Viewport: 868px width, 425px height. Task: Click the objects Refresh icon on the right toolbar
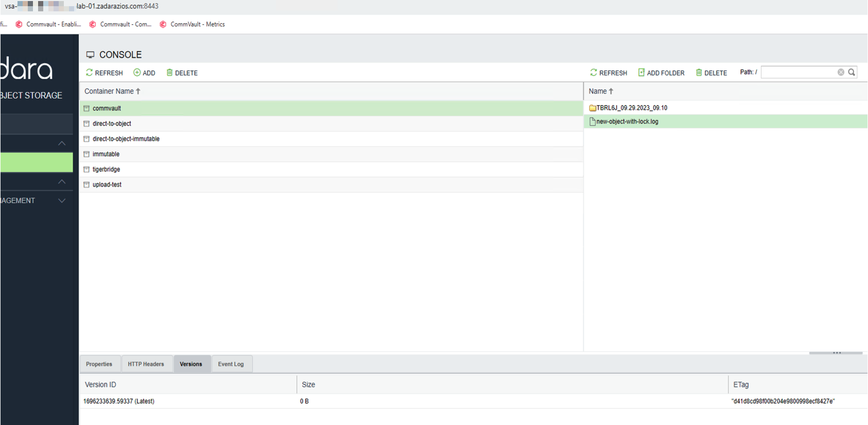594,73
